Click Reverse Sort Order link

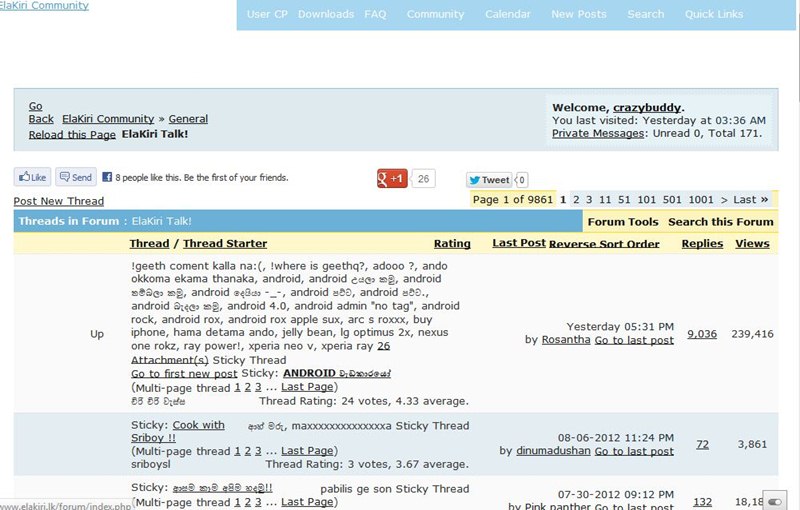[604, 244]
